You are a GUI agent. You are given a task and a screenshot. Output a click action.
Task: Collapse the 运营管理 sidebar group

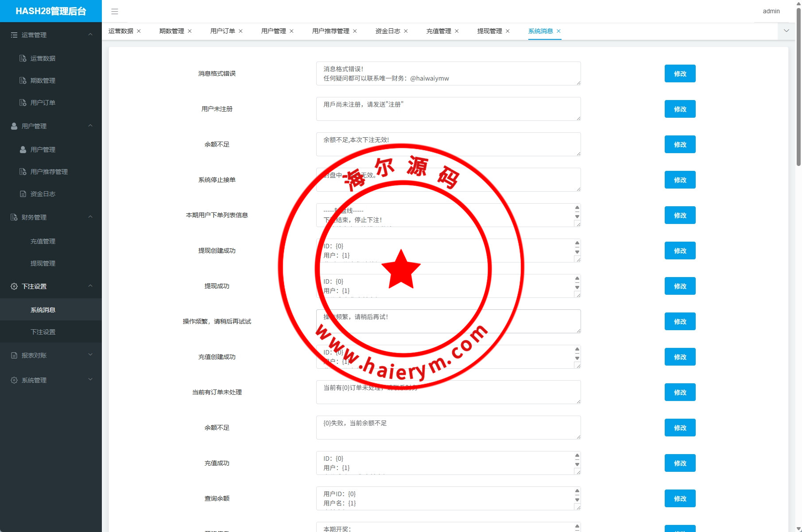click(x=90, y=35)
